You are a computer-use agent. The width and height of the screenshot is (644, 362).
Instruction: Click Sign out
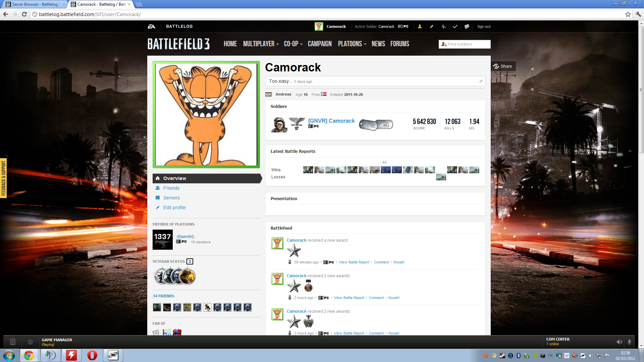tap(484, 26)
